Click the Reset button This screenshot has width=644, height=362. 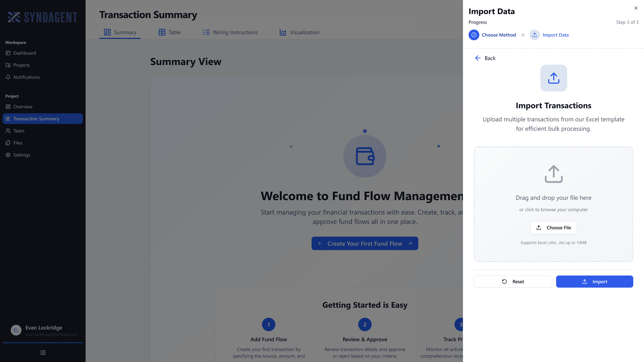pos(513,282)
